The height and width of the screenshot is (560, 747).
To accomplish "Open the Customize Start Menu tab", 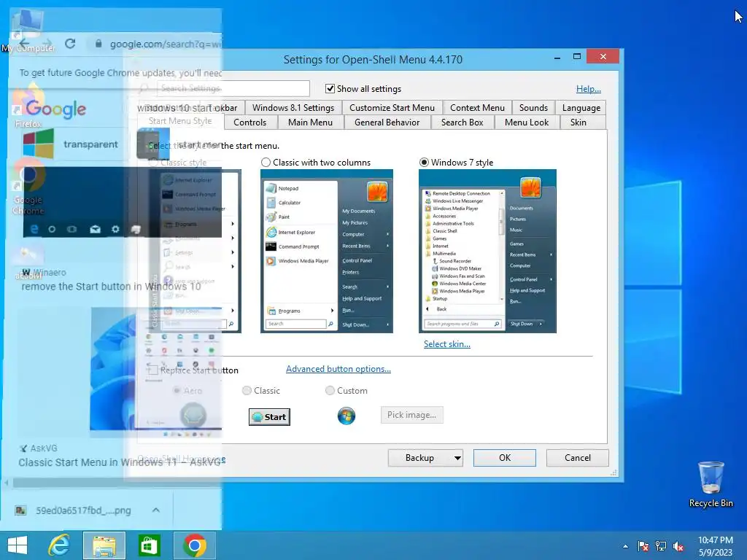I will pos(392,108).
